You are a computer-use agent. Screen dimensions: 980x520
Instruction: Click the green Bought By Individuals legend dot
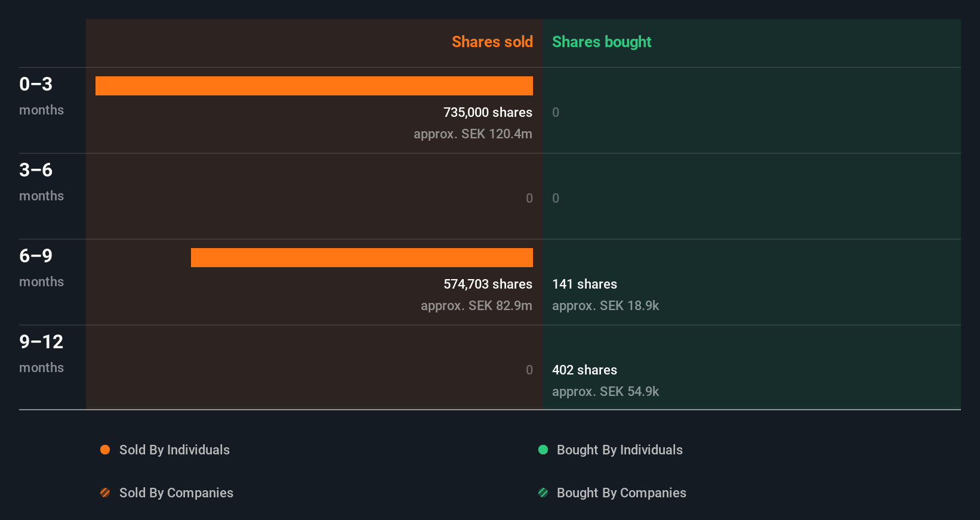(x=543, y=450)
